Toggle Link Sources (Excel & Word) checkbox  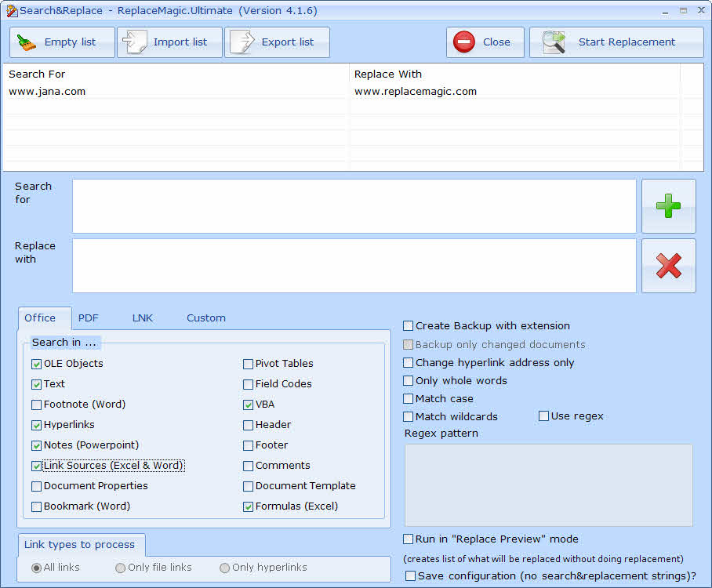pos(37,466)
